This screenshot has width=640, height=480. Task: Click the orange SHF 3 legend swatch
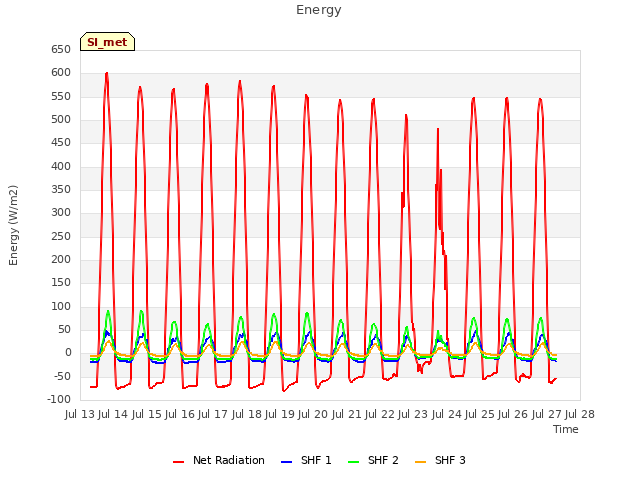pyautogui.click(x=420, y=462)
